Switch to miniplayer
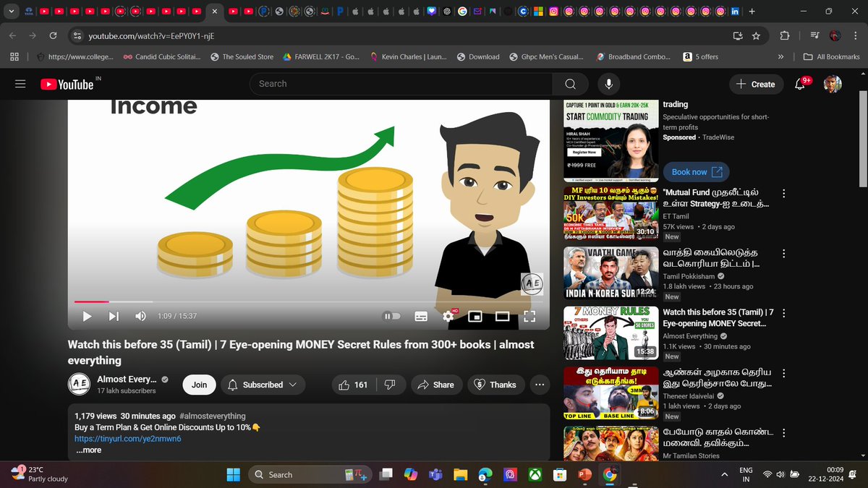The width and height of the screenshot is (868, 488). (x=475, y=316)
